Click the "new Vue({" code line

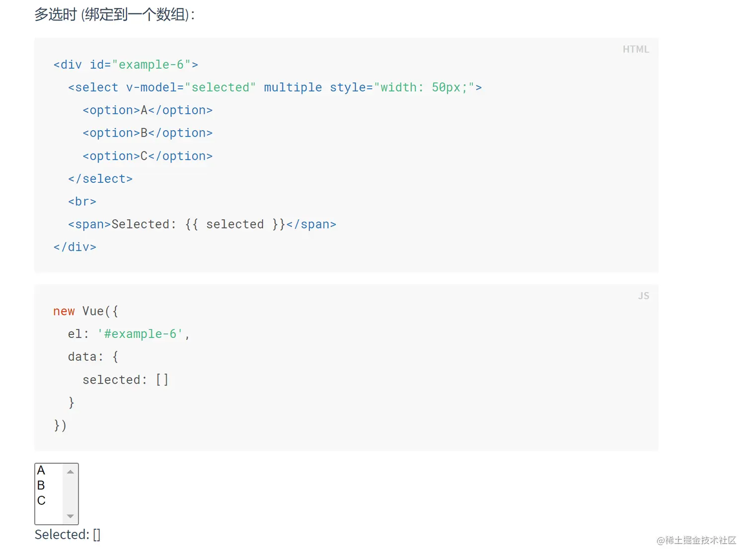click(x=85, y=311)
